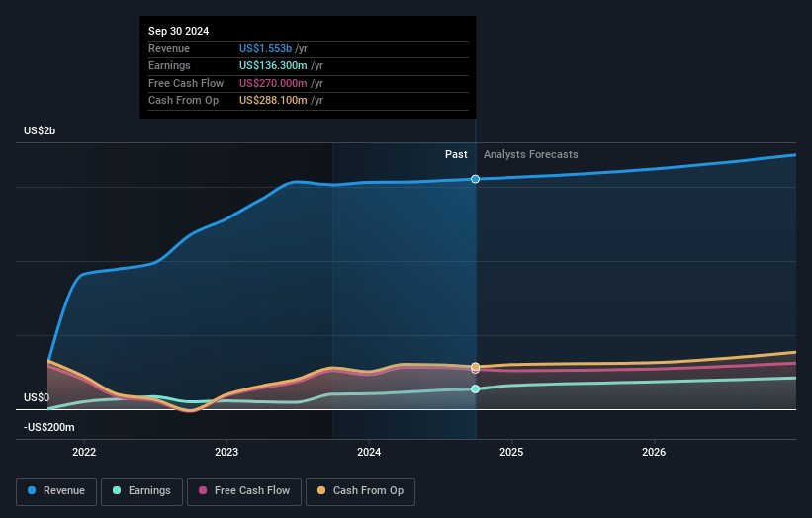Click the orange Cash From Op legend dot
The height and width of the screenshot is (518, 812).
tap(321, 490)
